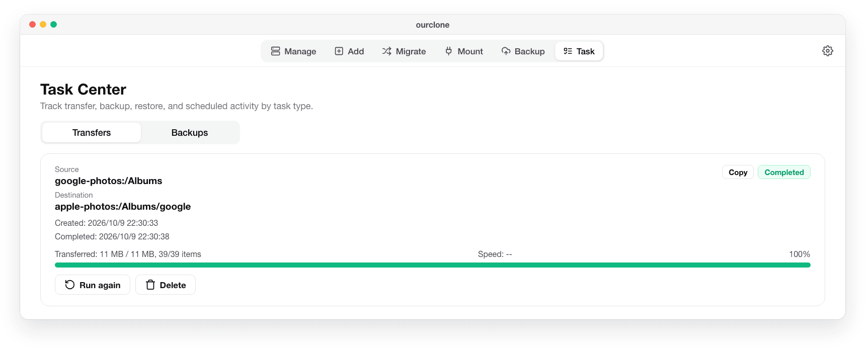The width and height of the screenshot is (868, 351).
Task: Click the Backup cloud upload icon
Action: tap(506, 51)
